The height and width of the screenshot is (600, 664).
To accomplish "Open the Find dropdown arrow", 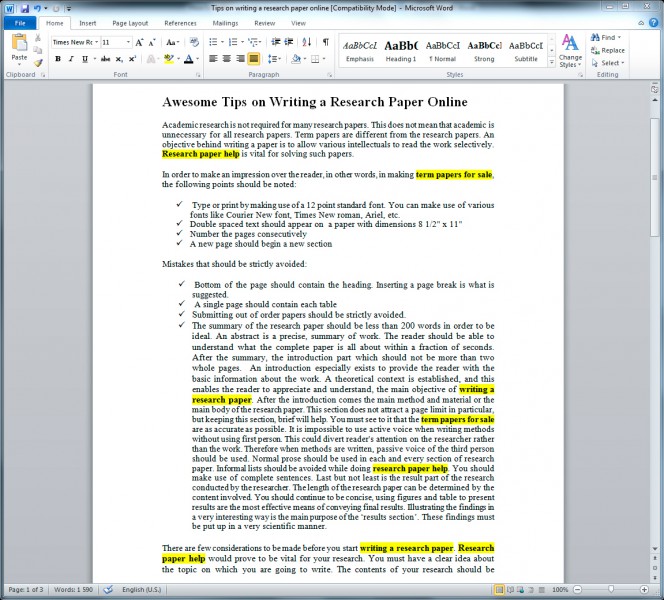I will point(619,37).
